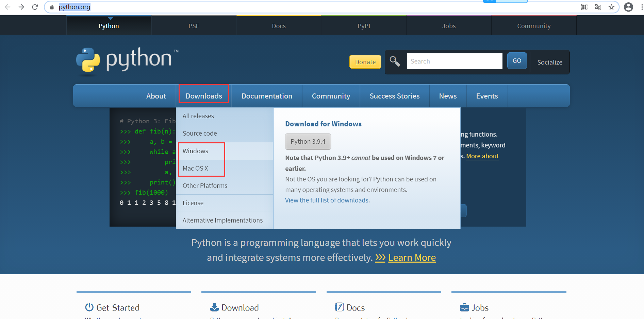Open the Community top tab
Image resolution: width=644 pixels, height=319 pixels.
pos(534,26)
